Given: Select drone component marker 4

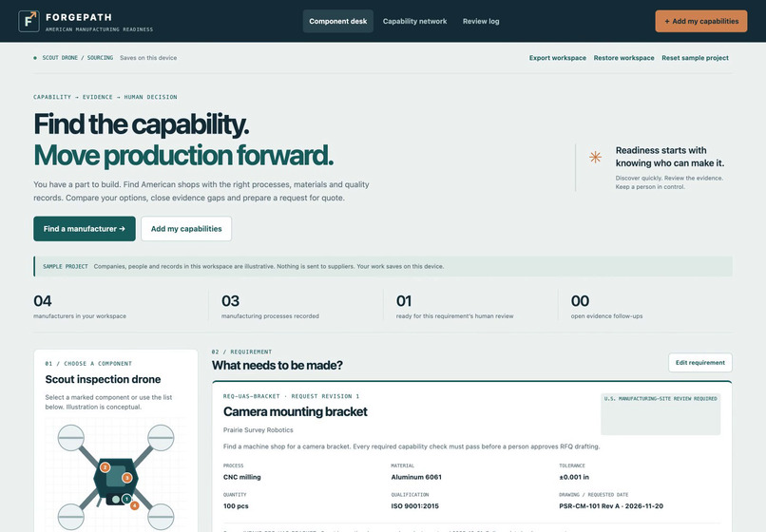Looking at the screenshot, I should pos(134,505).
